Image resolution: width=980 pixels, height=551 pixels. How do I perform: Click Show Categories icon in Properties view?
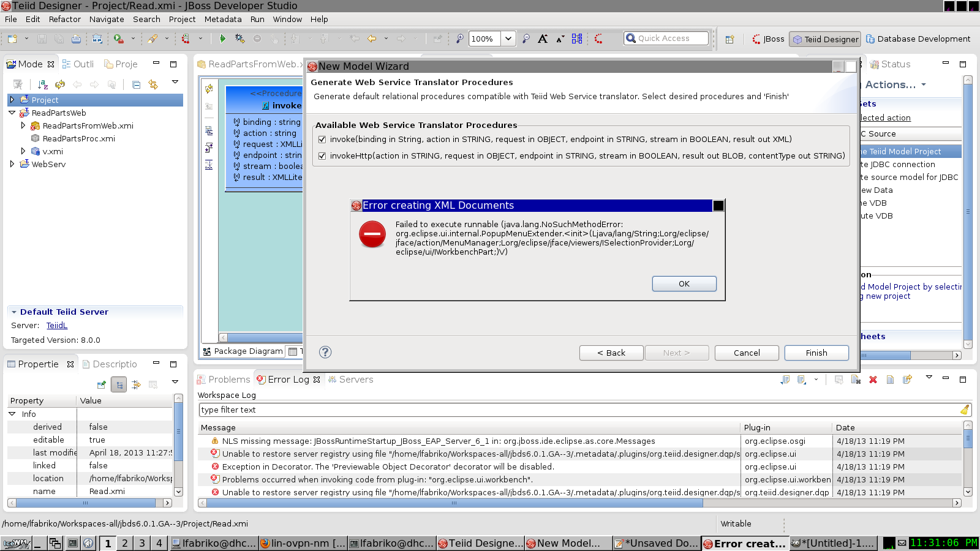(x=119, y=384)
